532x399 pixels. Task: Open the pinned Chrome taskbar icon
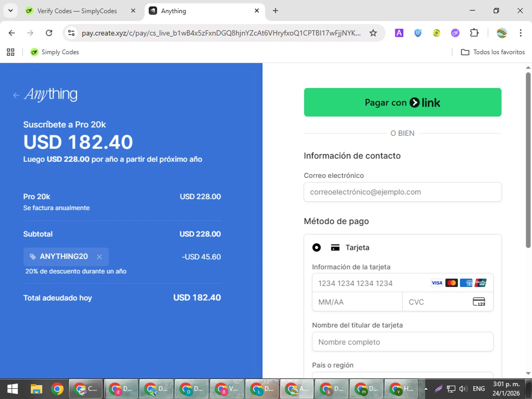point(57,389)
